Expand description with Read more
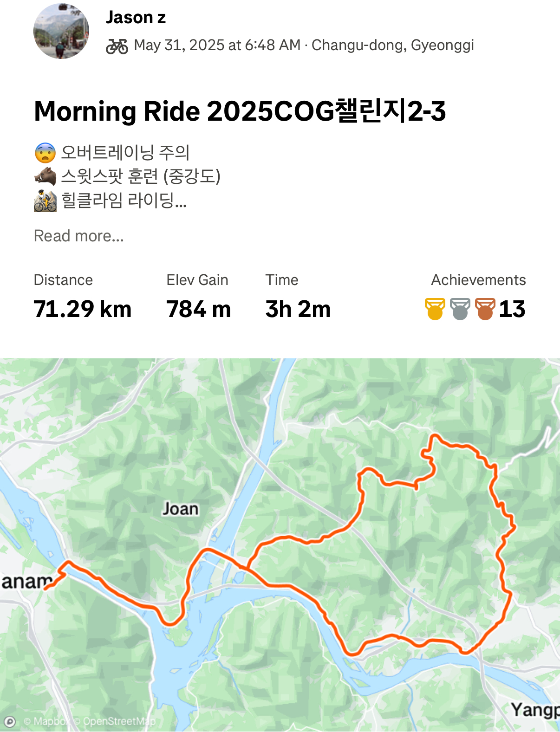The width and height of the screenshot is (560, 732). 79,236
